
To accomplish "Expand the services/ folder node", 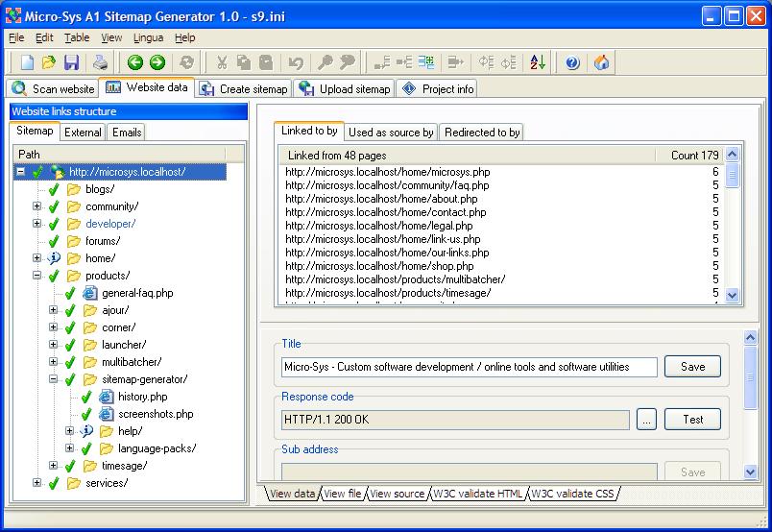I will coord(36,483).
